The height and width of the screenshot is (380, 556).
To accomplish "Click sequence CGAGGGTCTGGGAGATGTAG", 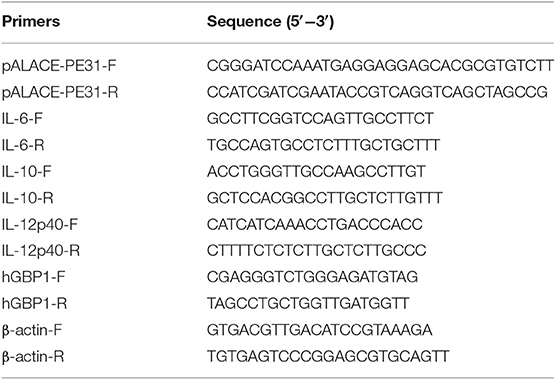I will click(312, 277).
